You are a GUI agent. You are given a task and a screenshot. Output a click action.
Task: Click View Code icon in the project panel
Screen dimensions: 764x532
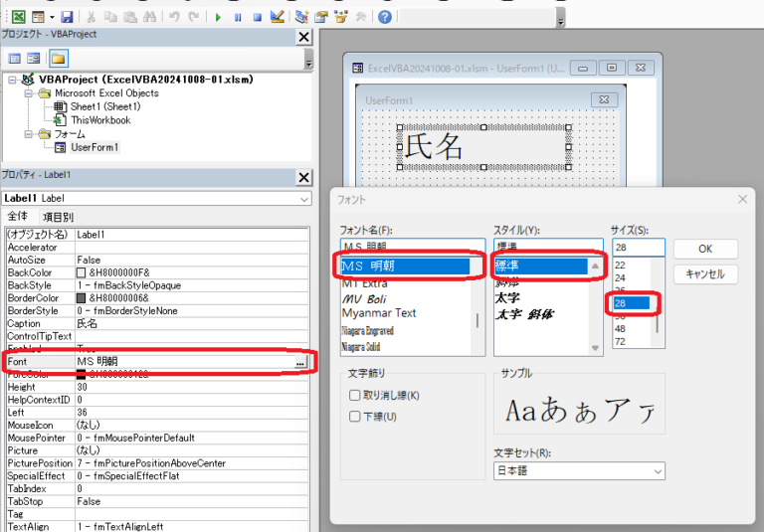[x=15, y=59]
